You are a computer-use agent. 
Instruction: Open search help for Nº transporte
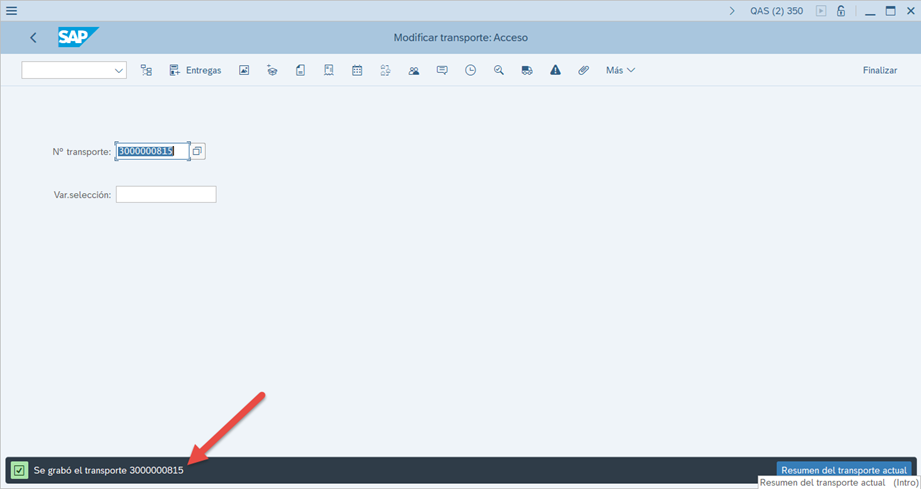(197, 151)
